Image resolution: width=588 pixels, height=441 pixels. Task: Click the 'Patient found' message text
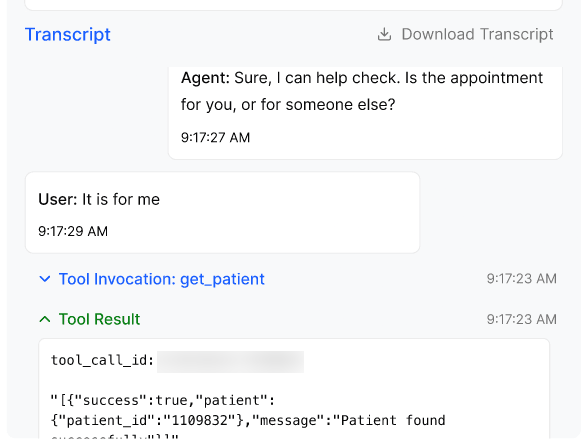point(393,420)
